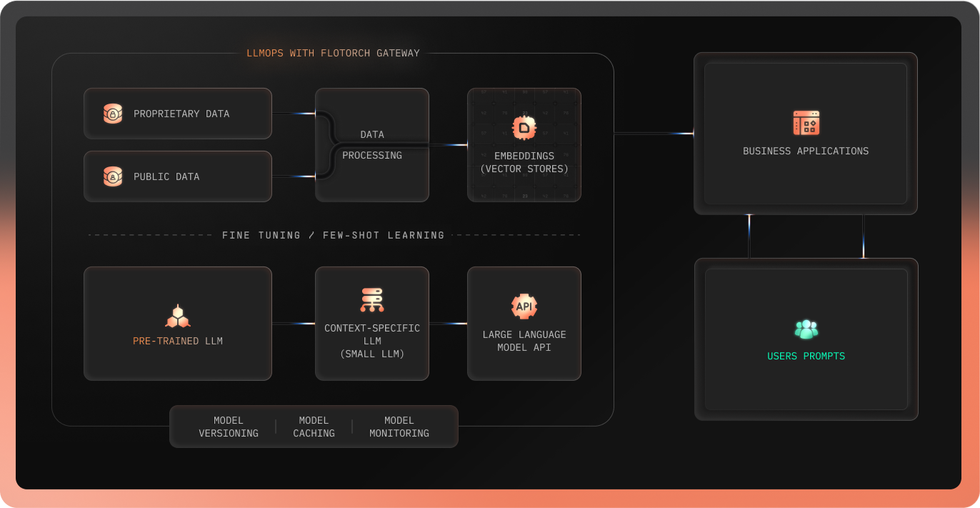Click the Users Prompts people icon

coord(806,329)
